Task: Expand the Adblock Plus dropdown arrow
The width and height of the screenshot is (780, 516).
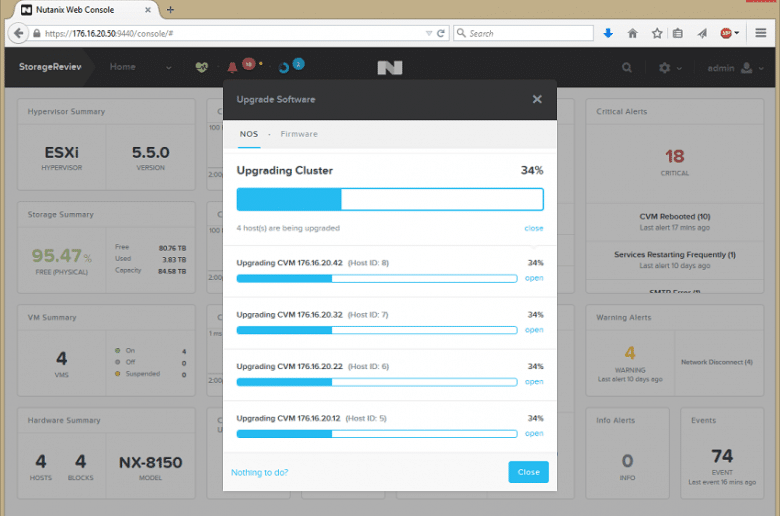Action: click(736, 33)
